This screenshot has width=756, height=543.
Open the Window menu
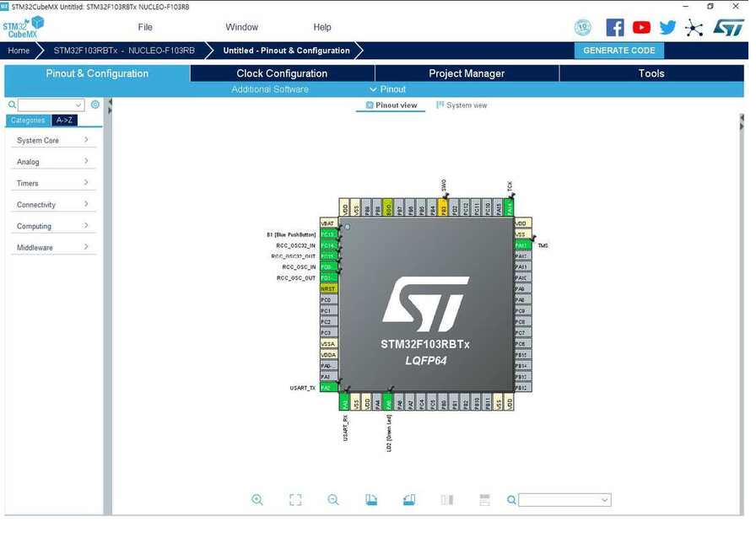(241, 28)
